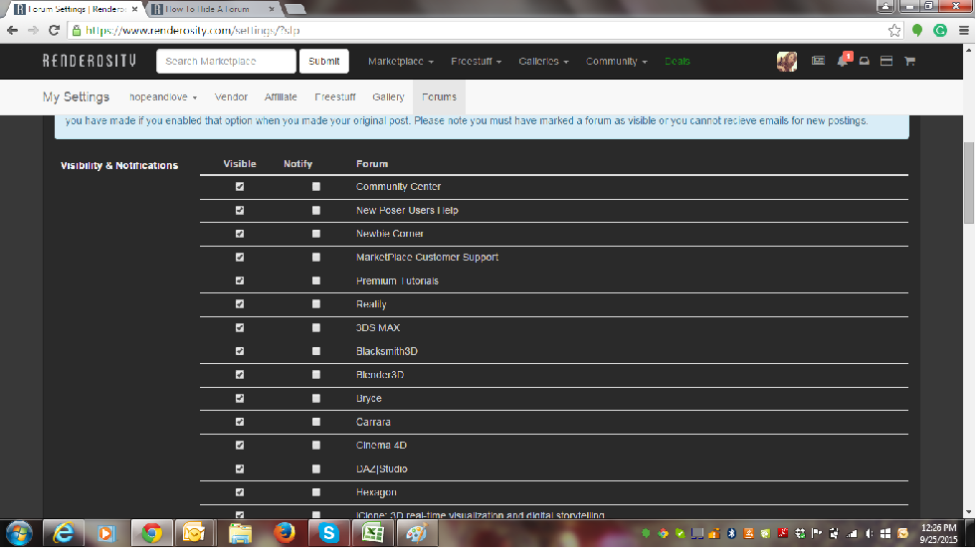The image size is (980, 555).
Task: Click the Submit search button
Action: click(x=325, y=62)
